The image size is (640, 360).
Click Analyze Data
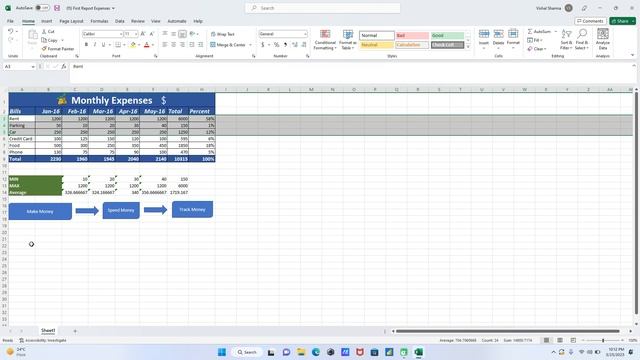pyautogui.click(x=602, y=39)
